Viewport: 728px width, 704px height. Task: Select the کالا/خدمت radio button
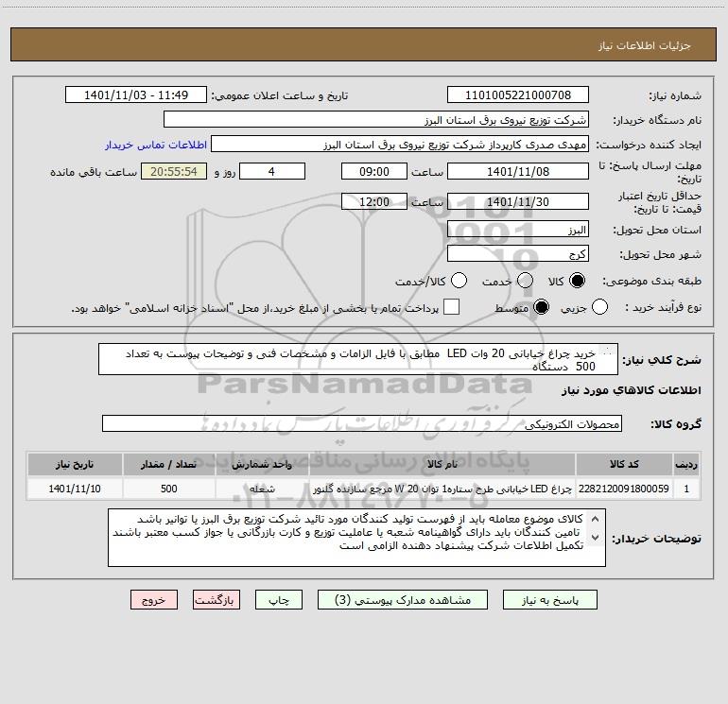[x=459, y=281]
